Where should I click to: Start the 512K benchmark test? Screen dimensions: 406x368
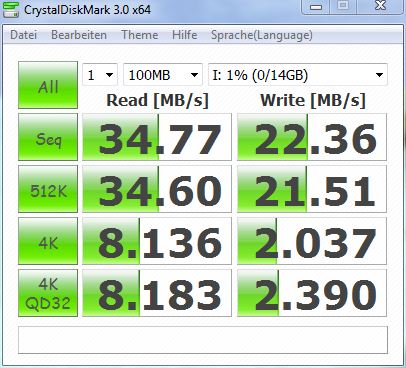tap(48, 189)
